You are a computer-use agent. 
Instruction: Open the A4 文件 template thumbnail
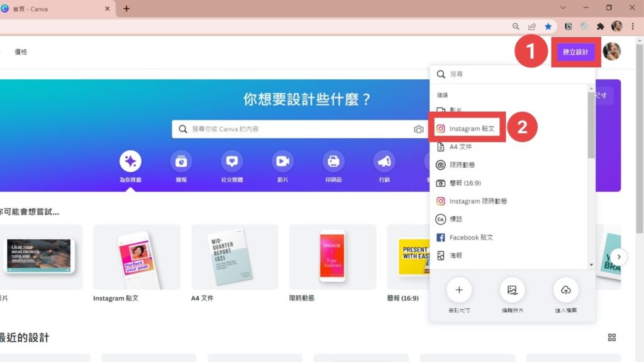(235, 257)
